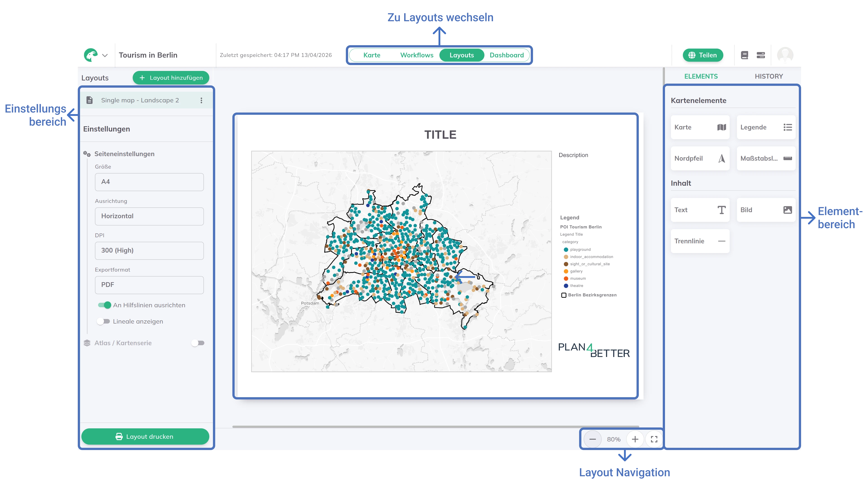
Task: Click the document icon of Single map layout
Action: pyautogui.click(x=89, y=100)
